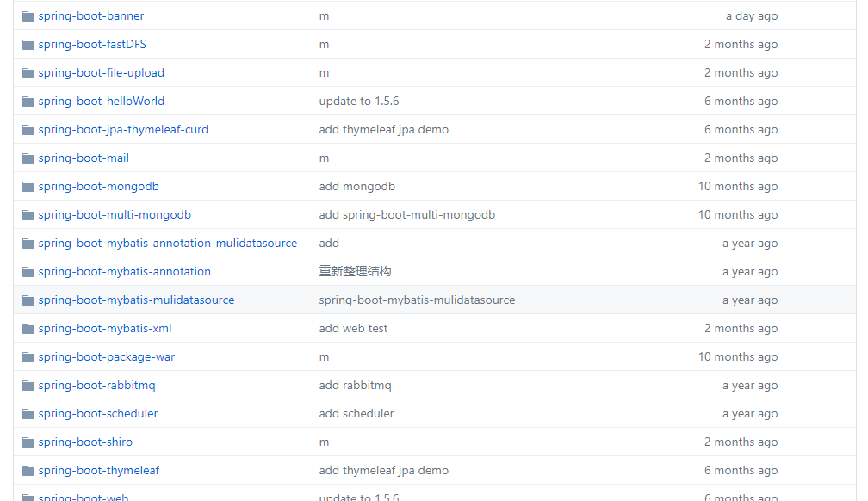Browse the spring-boot-mybatis-xml folder
This screenshot has width=868, height=501.
pos(105,328)
